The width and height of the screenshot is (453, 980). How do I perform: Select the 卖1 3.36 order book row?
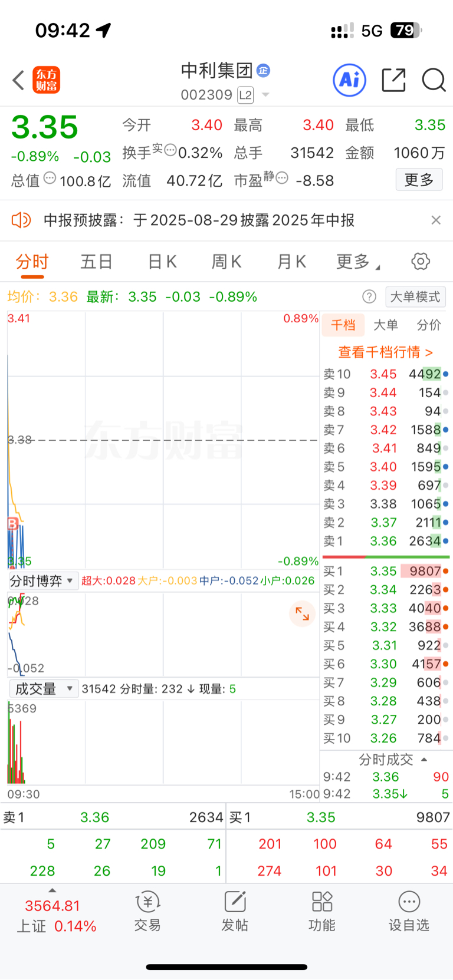pyautogui.click(x=386, y=541)
